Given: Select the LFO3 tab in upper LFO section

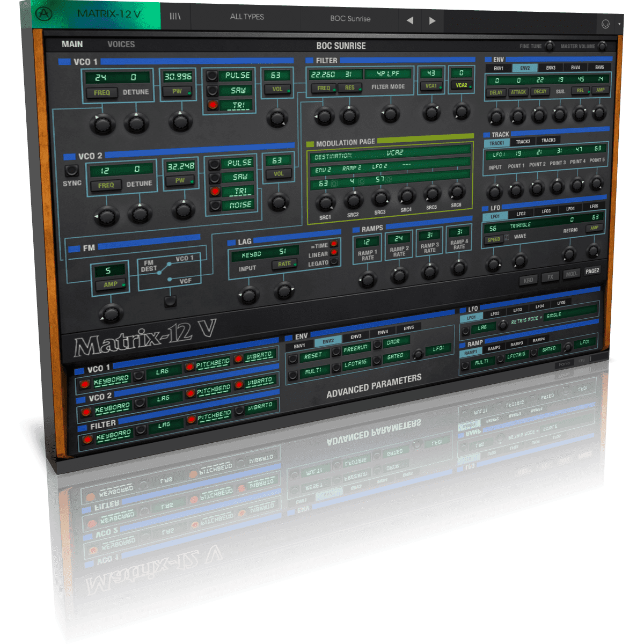Looking at the screenshot, I should (546, 211).
